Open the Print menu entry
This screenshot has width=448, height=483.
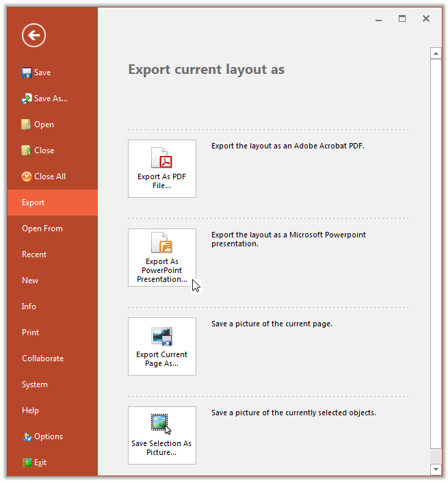coord(30,332)
